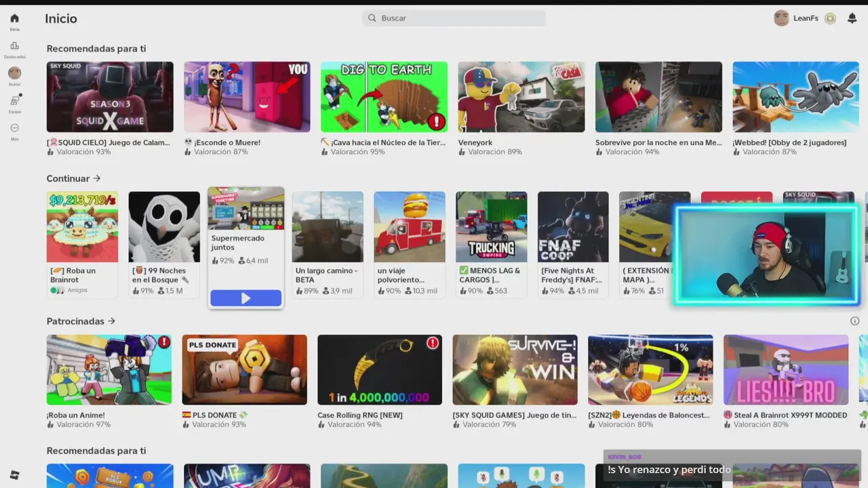Expand the Continuar section arrow
The height and width of the screenshot is (488, 868).
pos(97,178)
